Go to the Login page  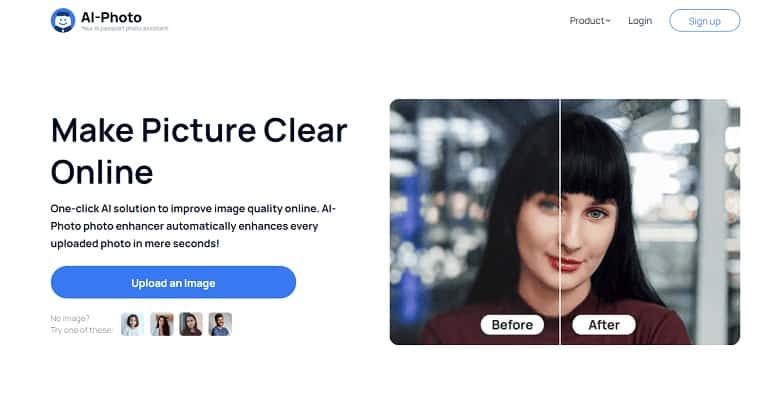[x=640, y=21]
